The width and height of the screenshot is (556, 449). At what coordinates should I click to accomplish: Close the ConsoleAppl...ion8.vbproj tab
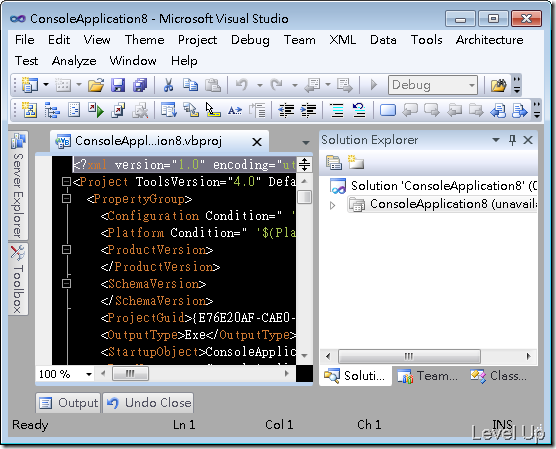click(x=257, y=142)
